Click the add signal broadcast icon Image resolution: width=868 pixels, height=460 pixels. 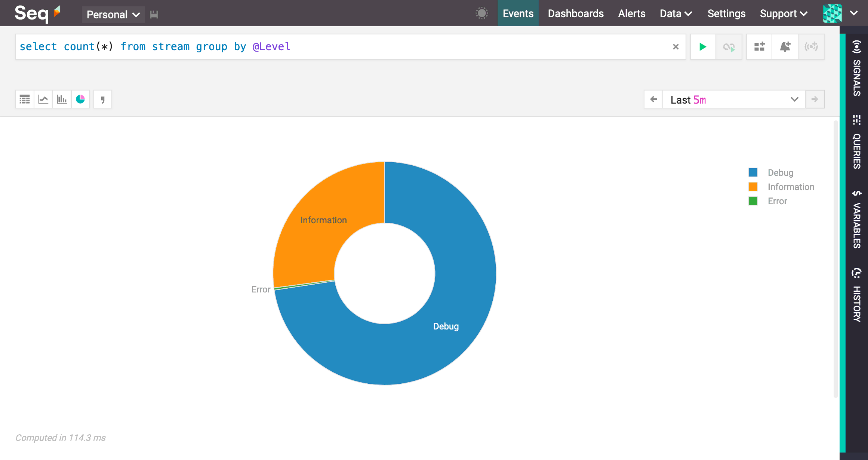(811, 47)
